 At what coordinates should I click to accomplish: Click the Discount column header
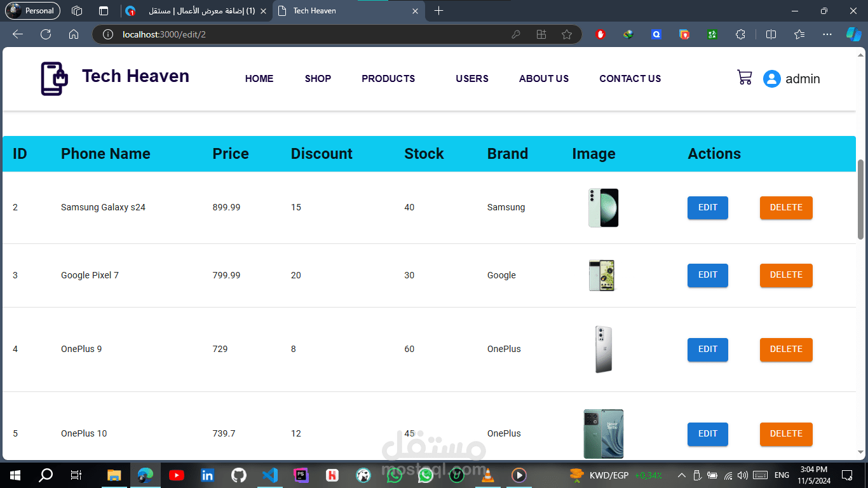click(x=322, y=154)
